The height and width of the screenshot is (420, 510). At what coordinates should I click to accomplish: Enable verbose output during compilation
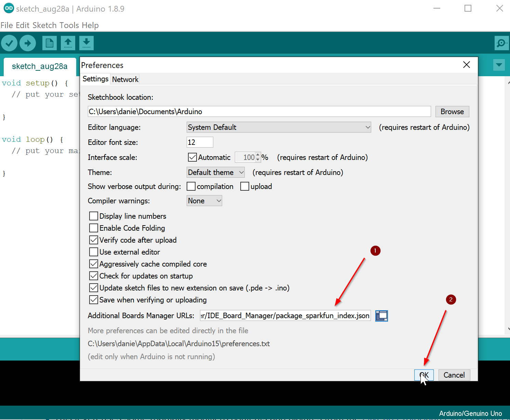[x=191, y=186]
